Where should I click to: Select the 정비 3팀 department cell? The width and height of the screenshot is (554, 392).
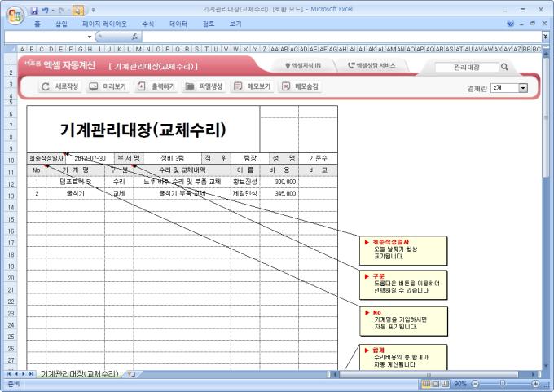point(173,158)
